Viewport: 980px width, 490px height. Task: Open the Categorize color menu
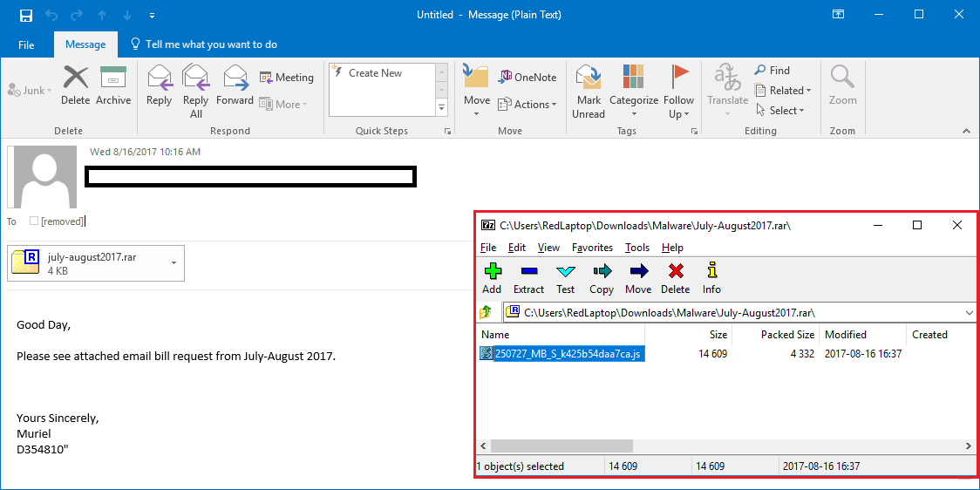634,92
